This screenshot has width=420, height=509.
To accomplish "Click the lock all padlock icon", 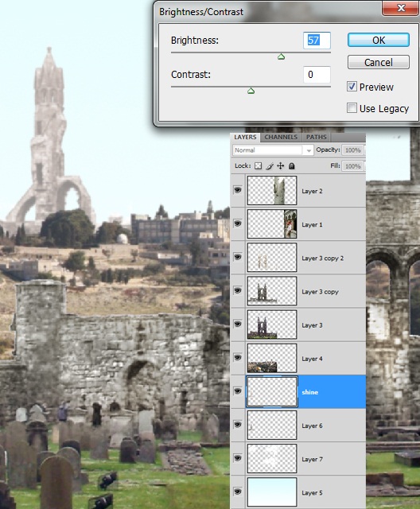I will tap(291, 166).
